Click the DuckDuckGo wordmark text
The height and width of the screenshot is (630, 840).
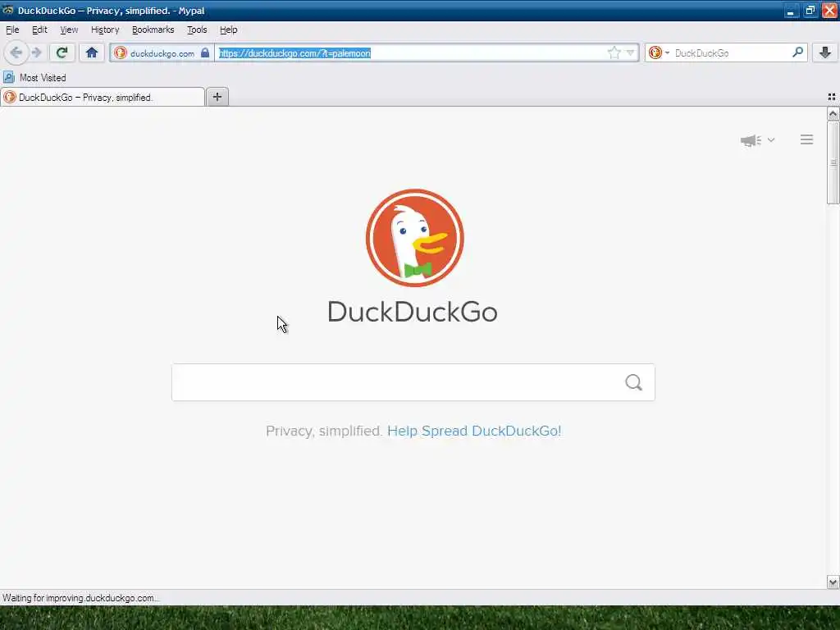click(x=413, y=312)
